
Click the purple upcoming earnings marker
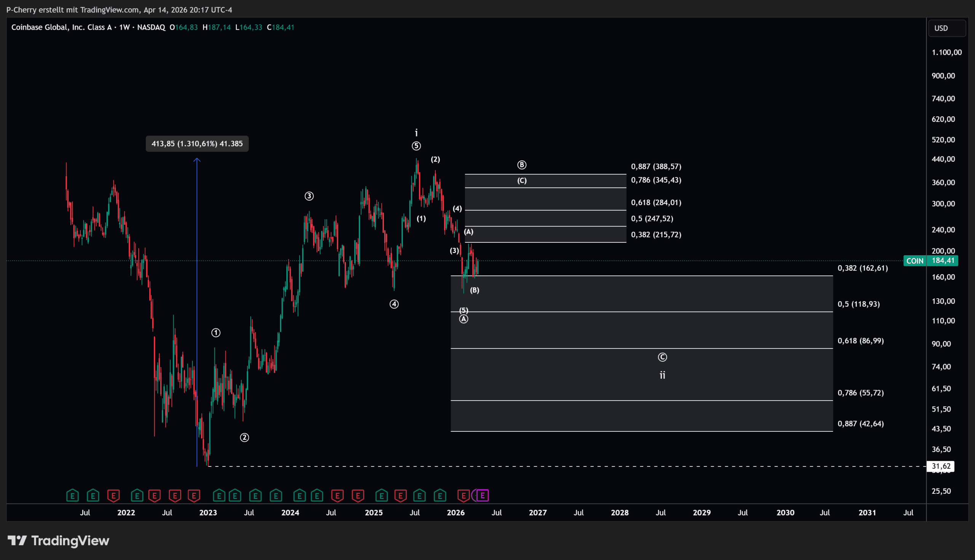pos(482,495)
